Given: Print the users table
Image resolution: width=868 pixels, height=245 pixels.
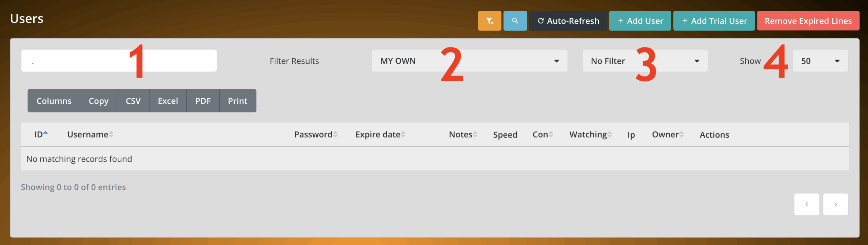Looking at the screenshot, I should click(237, 101).
